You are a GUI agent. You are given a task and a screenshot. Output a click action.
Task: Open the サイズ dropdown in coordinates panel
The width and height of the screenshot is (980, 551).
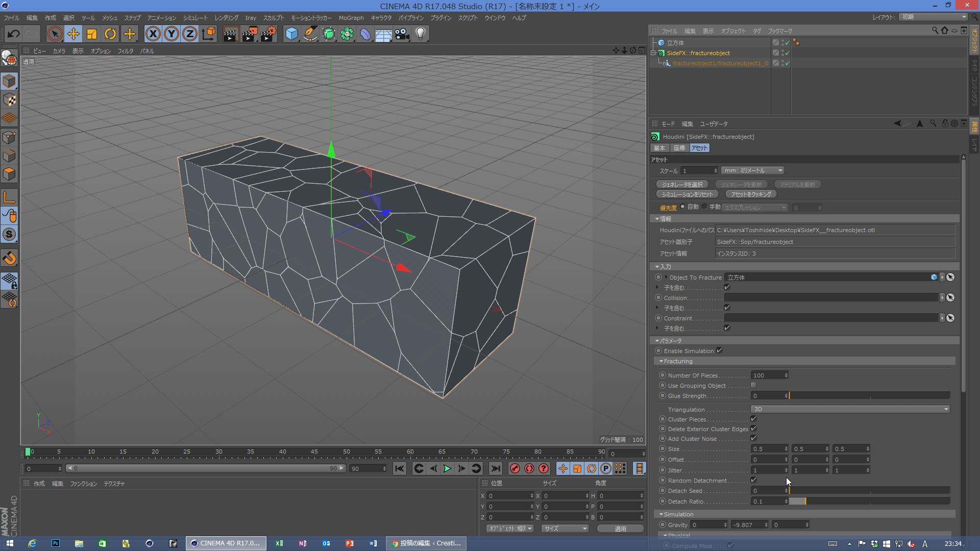coord(565,529)
